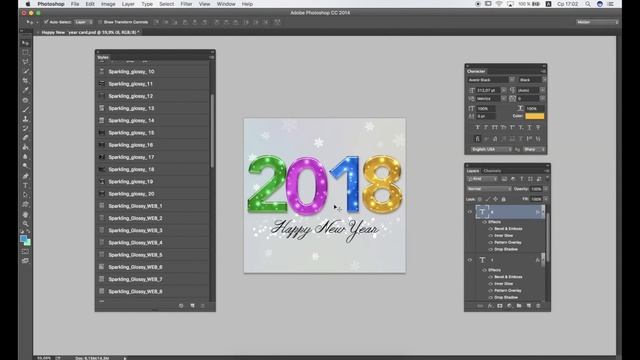Click the yellow text Color swatch
Viewport: 640px width, 360px height.
point(535,116)
